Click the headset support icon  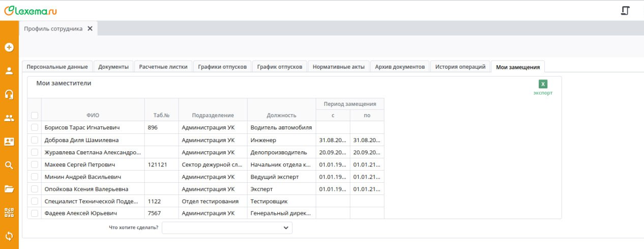[9, 94]
